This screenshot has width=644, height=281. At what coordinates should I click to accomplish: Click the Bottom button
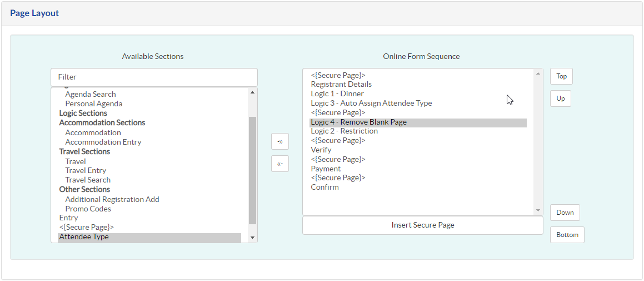coord(567,235)
